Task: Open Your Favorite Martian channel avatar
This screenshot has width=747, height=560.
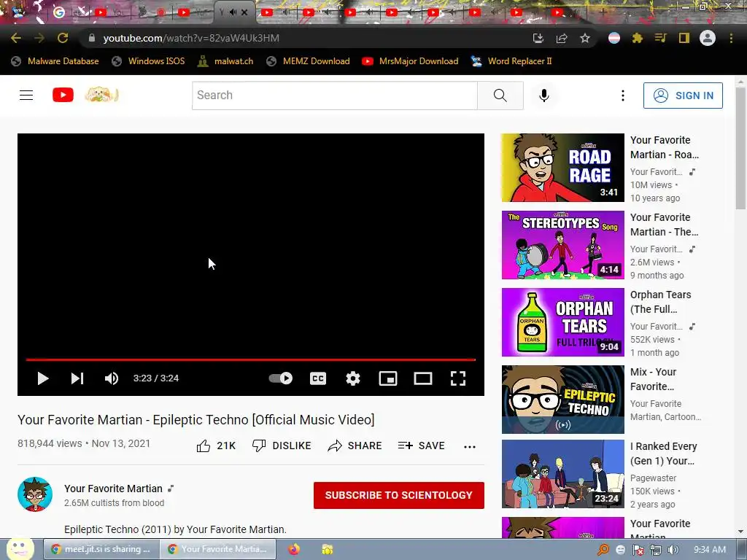Action: (35, 494)
